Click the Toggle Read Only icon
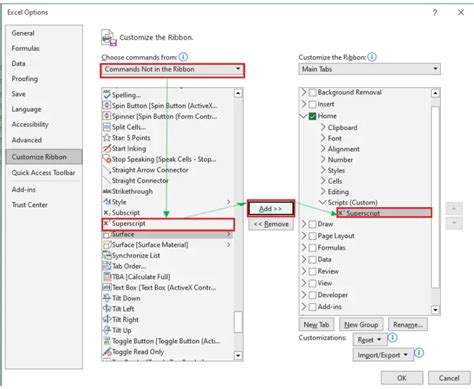474x389 pixels. 107,352
